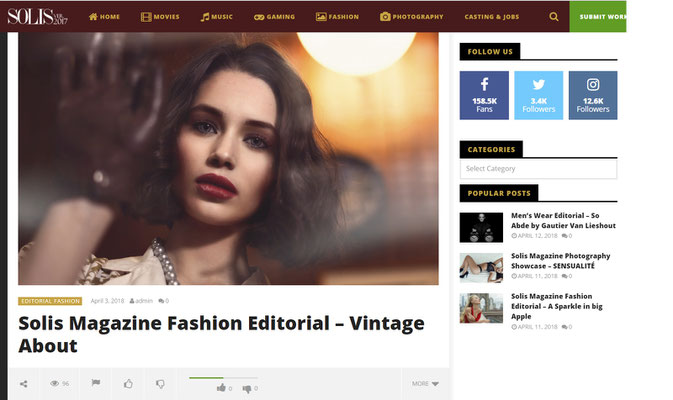Open the Casting & Jobs menu
The height and width of the screenshot is (400, 673).
point(492,17)
